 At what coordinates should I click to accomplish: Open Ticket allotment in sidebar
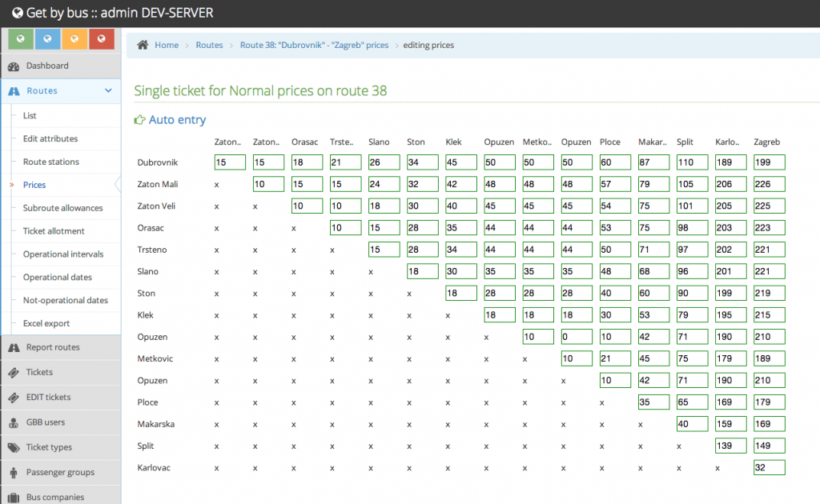click(54, 231)
